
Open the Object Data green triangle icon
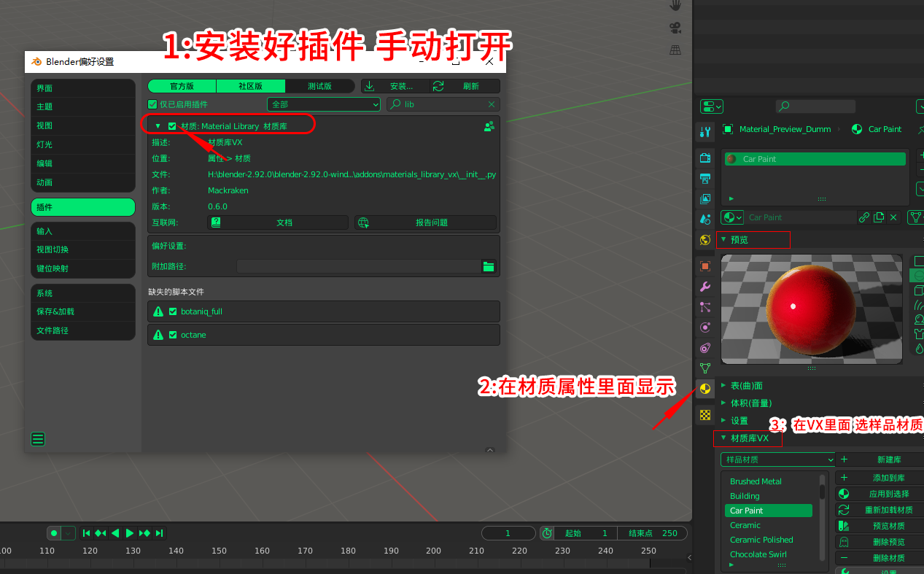pyautogui.click(x=704, y=368)
